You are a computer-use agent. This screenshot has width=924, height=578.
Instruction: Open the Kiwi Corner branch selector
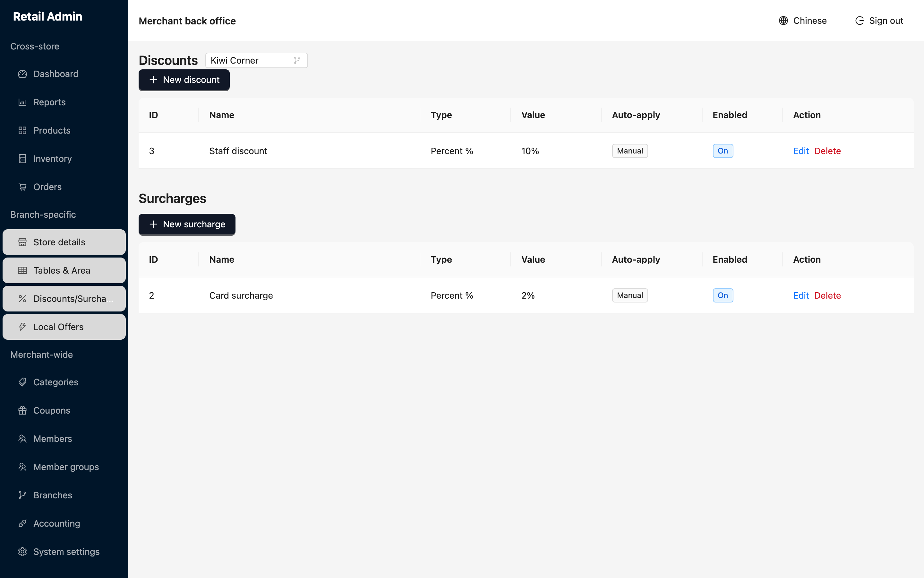[256, 60]
